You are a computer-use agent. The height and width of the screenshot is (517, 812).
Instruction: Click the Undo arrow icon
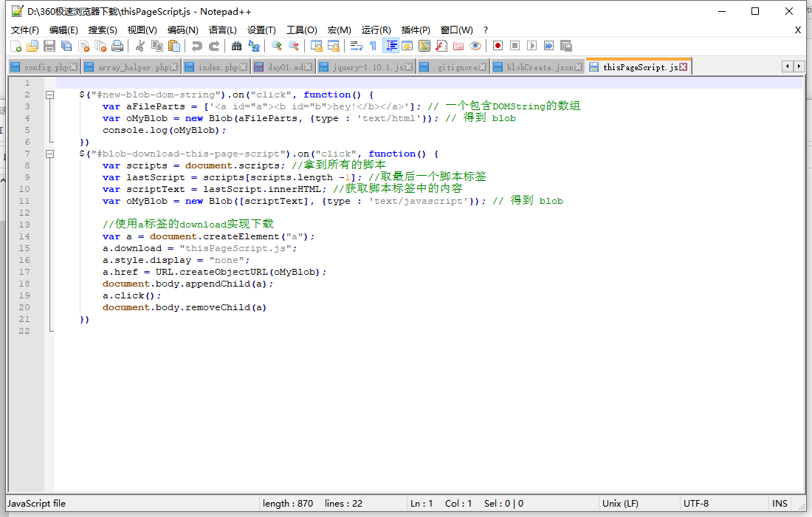[196, 46]
